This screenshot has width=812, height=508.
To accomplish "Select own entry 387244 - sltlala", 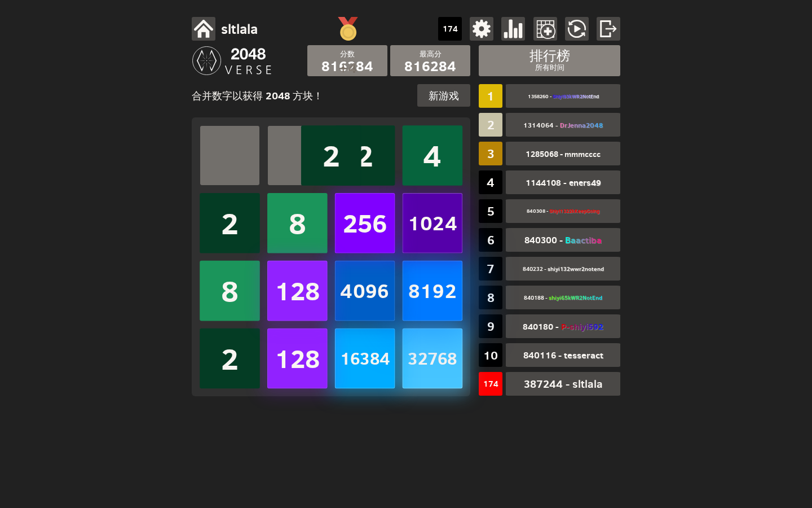I will pos(563,384).
